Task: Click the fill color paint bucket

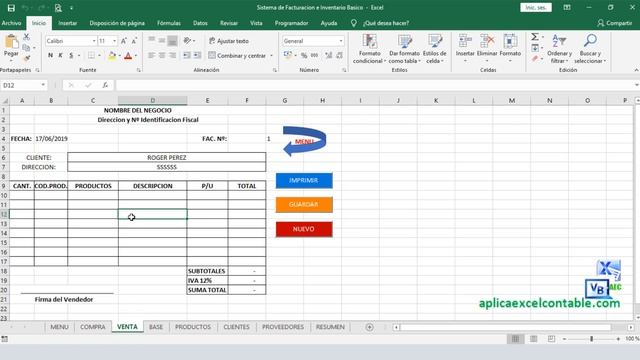Action: pos(112,56)
